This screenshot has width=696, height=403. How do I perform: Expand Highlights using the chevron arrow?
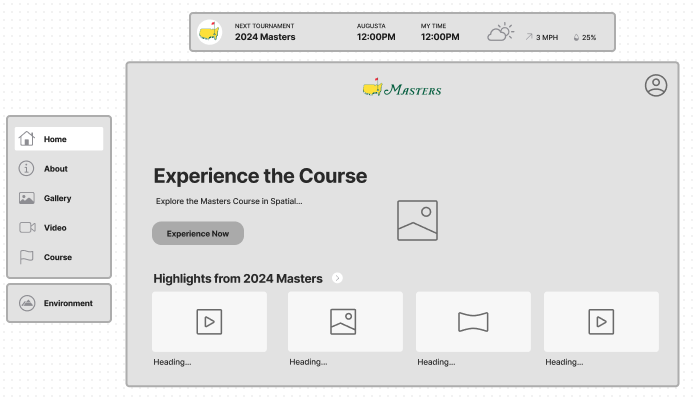[x=337, y=278]
